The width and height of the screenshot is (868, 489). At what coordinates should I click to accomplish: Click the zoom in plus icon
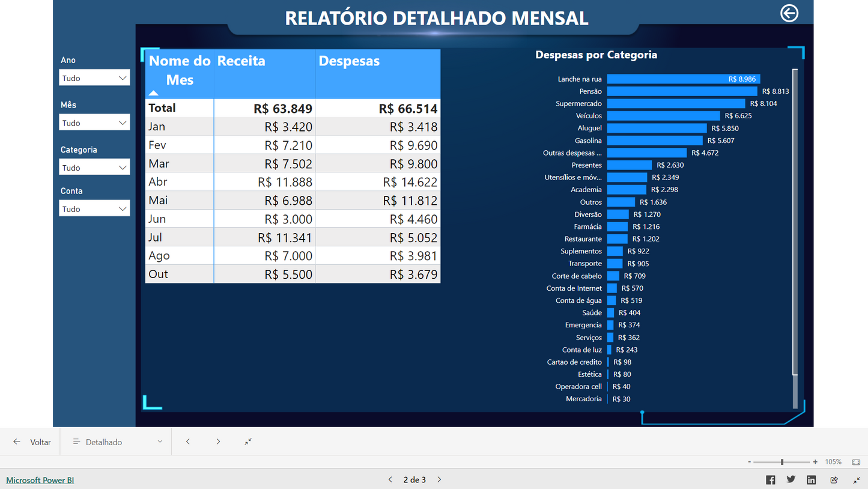[815, 461]
